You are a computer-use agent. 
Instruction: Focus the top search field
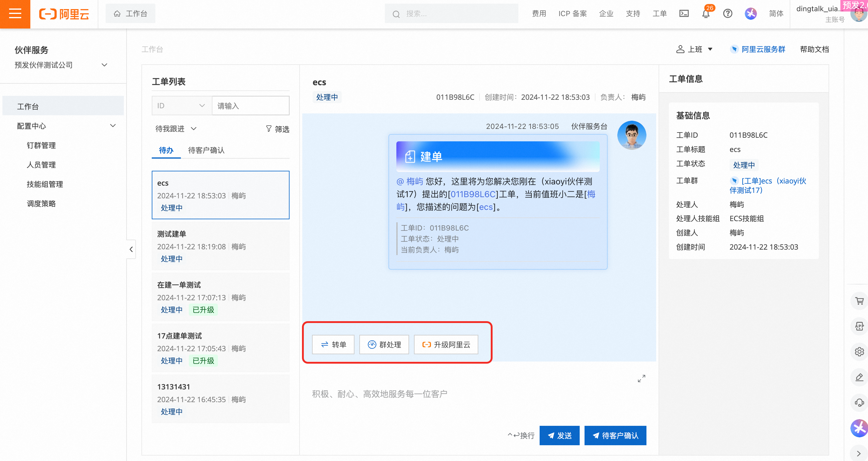451,13
